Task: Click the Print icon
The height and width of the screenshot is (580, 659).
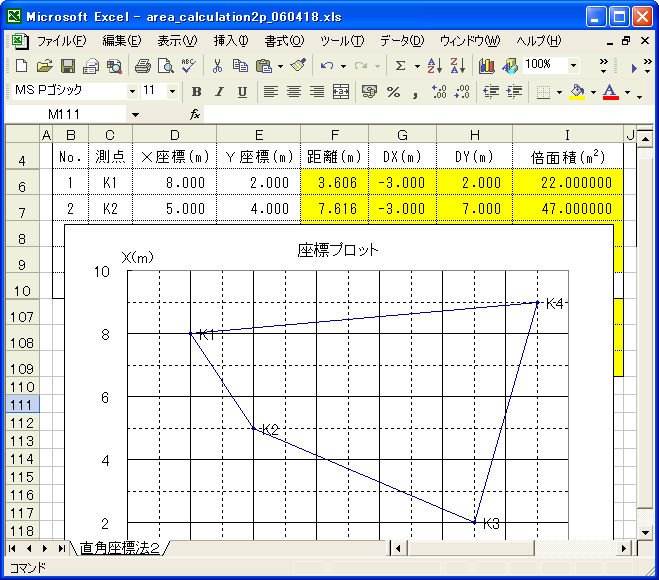Action: pyautogui.click(x=142, y=66)
